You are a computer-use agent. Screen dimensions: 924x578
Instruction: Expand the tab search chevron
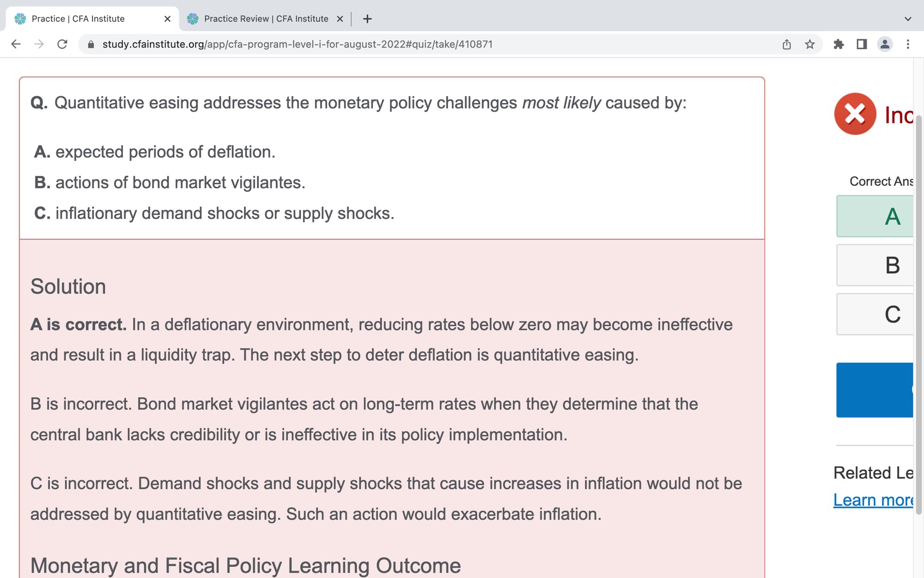(x=908, y=19)
